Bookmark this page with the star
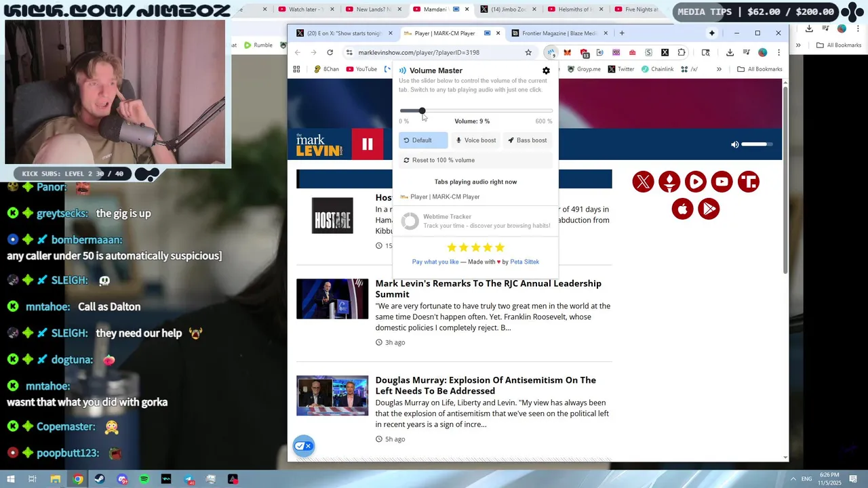868x488 pixels. [528, 52]
